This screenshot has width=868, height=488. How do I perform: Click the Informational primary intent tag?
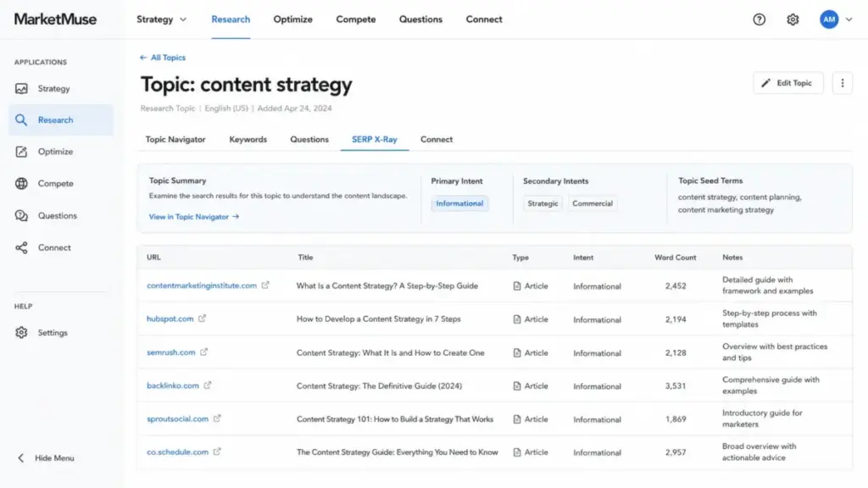pos(459,203)
